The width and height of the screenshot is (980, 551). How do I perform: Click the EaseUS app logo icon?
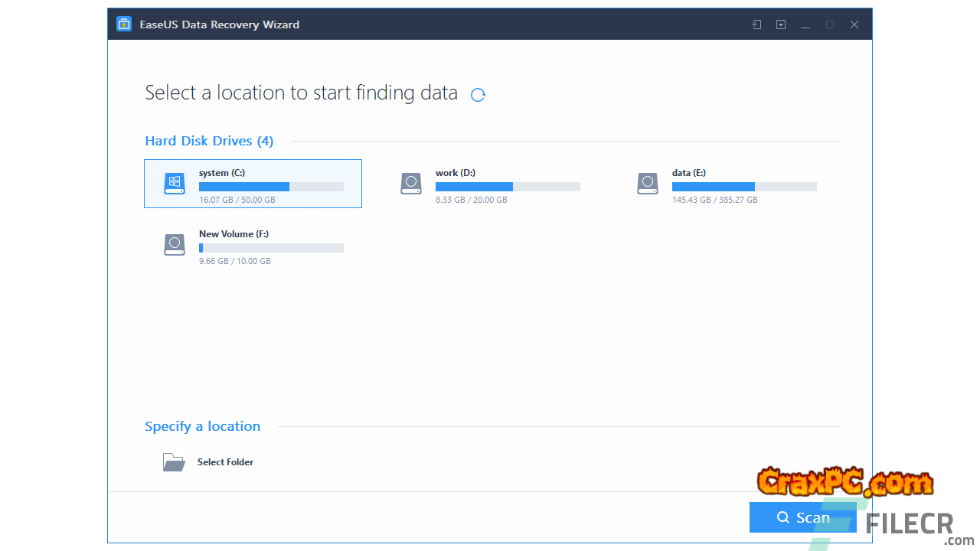124,24
